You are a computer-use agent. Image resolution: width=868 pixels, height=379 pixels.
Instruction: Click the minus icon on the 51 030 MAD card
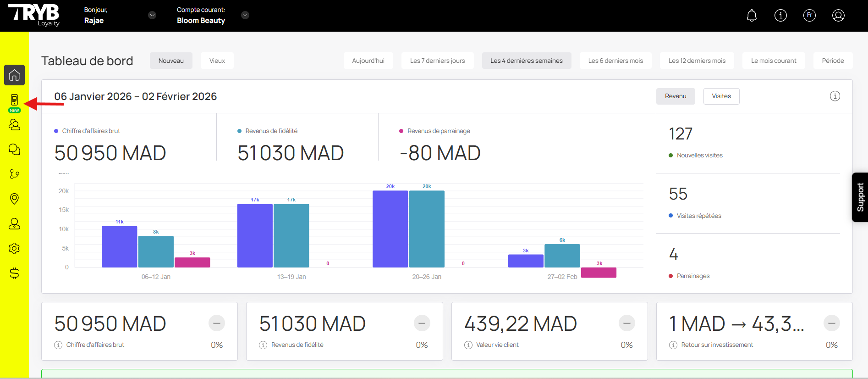[x=422, y=323]
